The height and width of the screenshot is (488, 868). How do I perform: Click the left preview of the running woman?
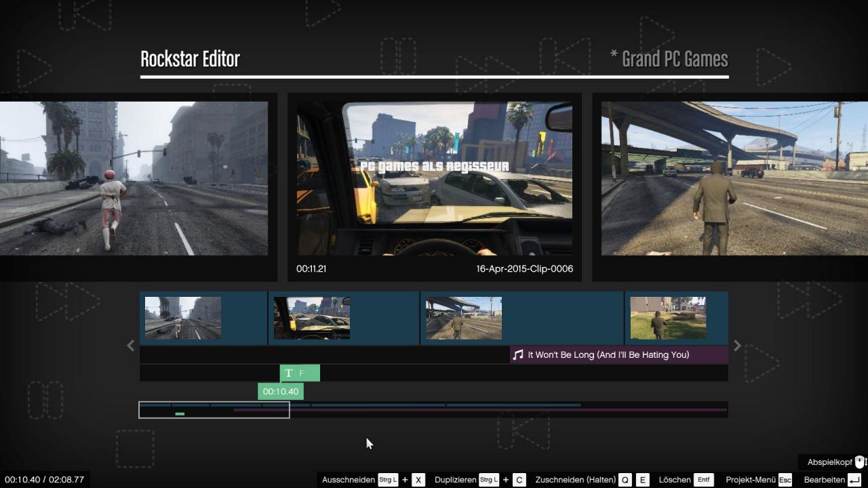pos(134,178)
